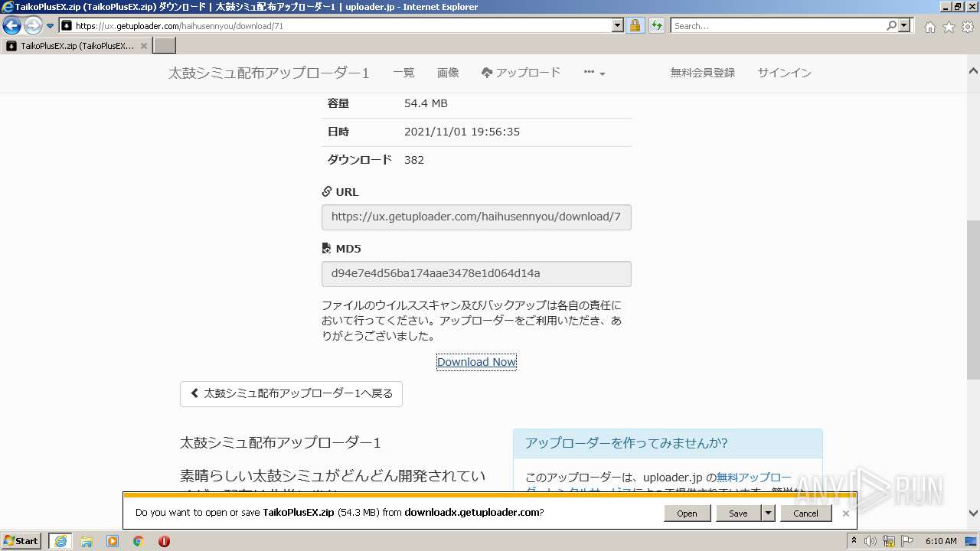
Task: Click the Search box in toolbar
Action: point(778,26)
